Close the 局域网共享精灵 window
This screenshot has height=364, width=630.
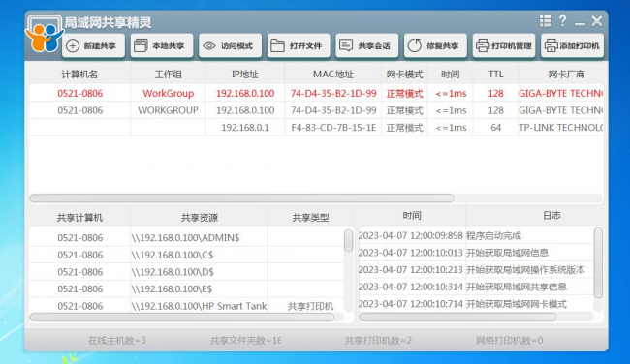[x=597, y=21]
